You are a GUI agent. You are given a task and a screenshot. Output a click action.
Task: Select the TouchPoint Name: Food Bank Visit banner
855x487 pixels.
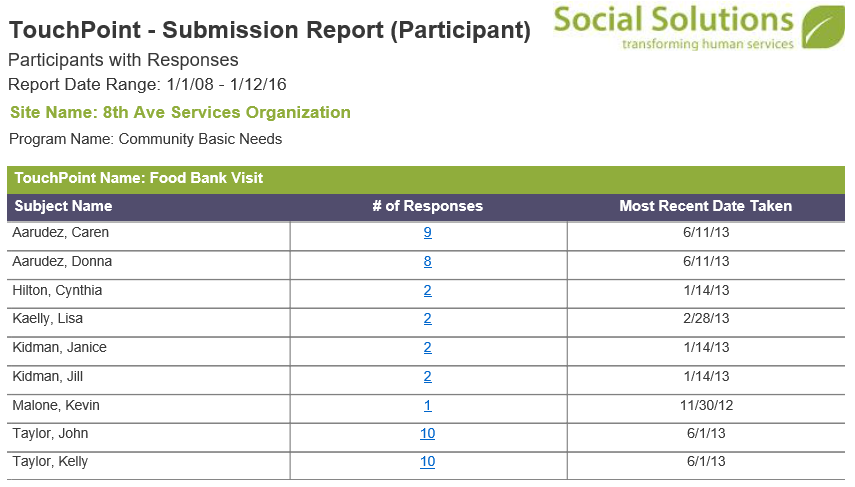(x=426, y=179)
